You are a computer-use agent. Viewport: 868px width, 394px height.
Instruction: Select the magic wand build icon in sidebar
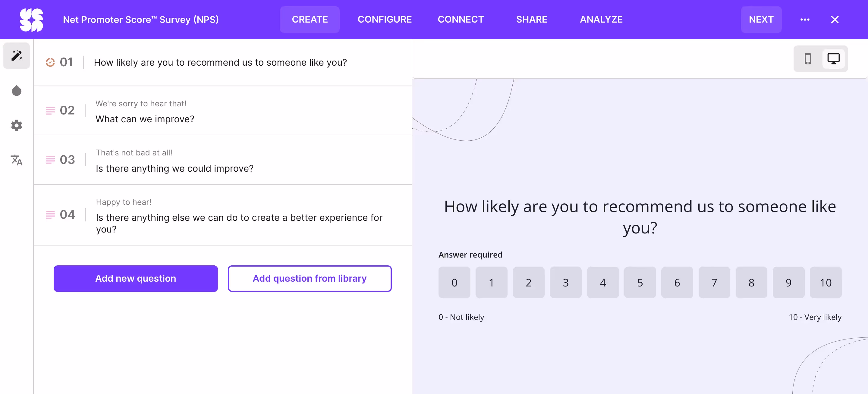[x=17, y=55]
